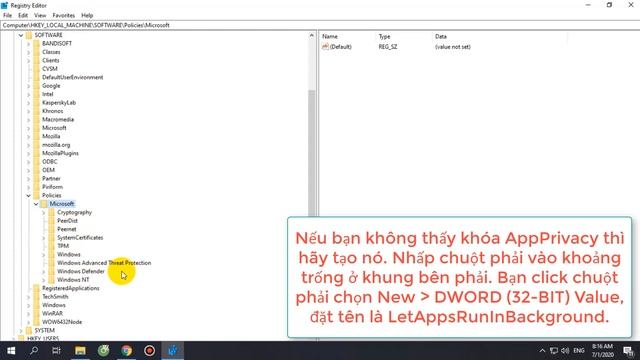Select the RegisteredApplications key
Image resolution: width=640 pixels, height=360 pixels.
pos(71,289)
